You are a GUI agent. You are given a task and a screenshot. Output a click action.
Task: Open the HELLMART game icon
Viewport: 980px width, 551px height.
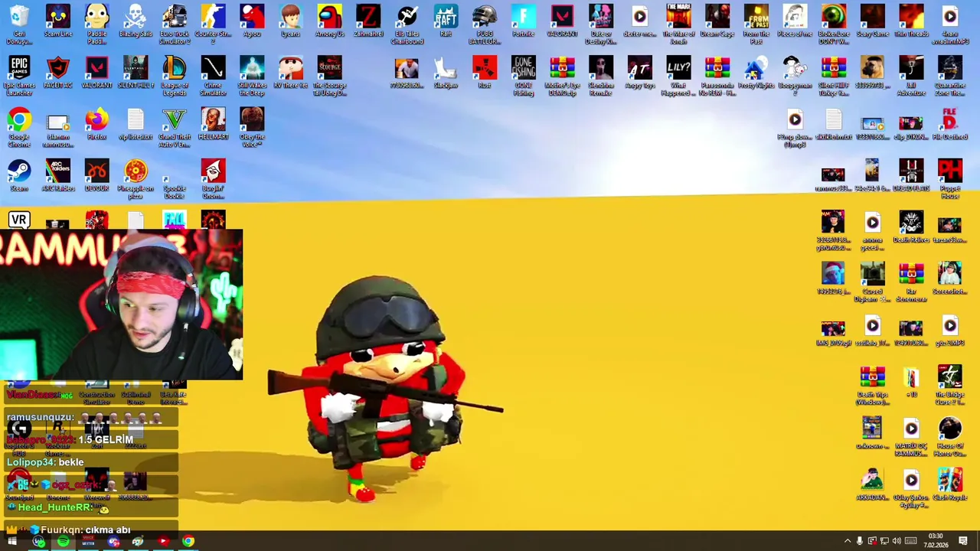coord(213,124)
